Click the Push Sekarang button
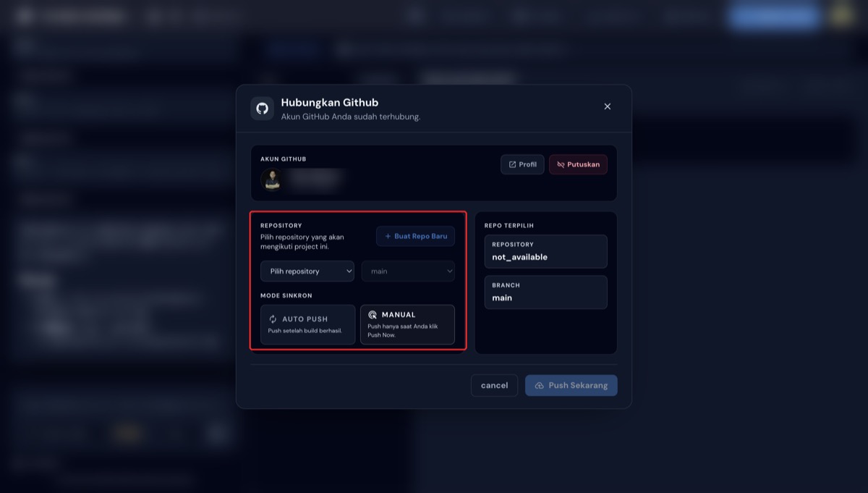 click(x=571, y=385)
